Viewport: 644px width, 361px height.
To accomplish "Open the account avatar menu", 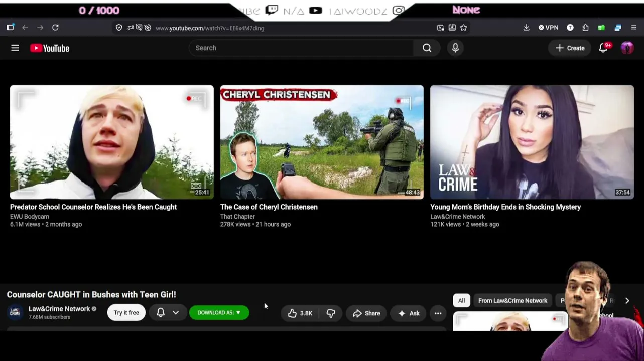I will coord(627,48).
